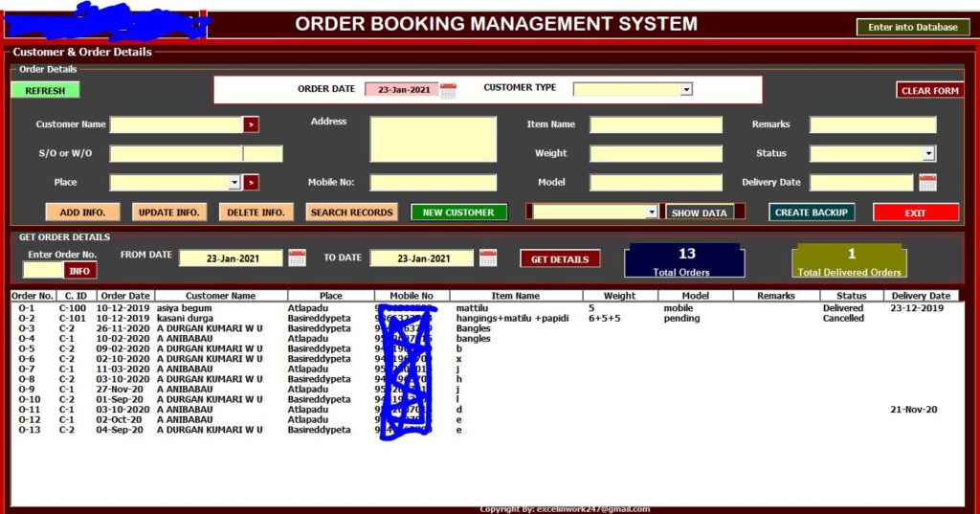The height and width of the screenshot is (514, 980).
Task: Focus the Item Name input field
Action: click(x=657, y=124)
